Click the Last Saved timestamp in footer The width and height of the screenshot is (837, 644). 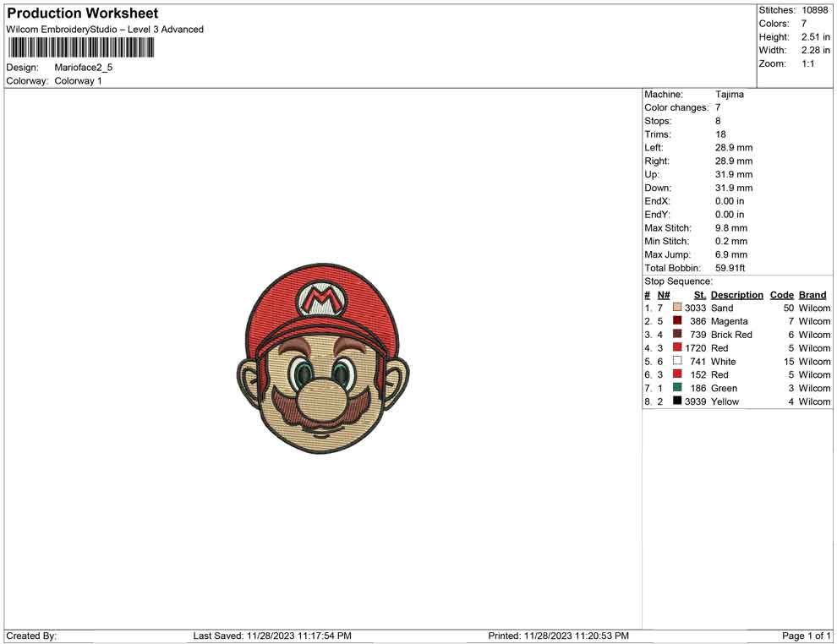coord(272,636)
